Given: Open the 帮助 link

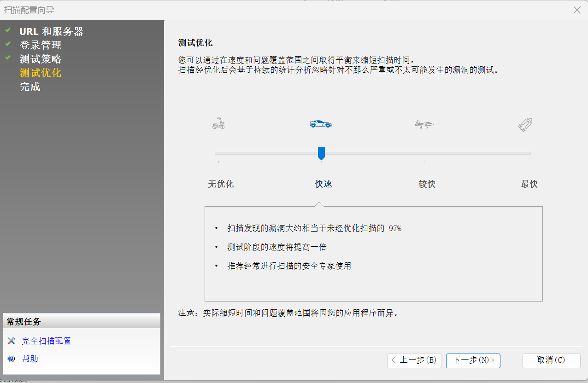Looking at the screenshot, I should (30, 359).
